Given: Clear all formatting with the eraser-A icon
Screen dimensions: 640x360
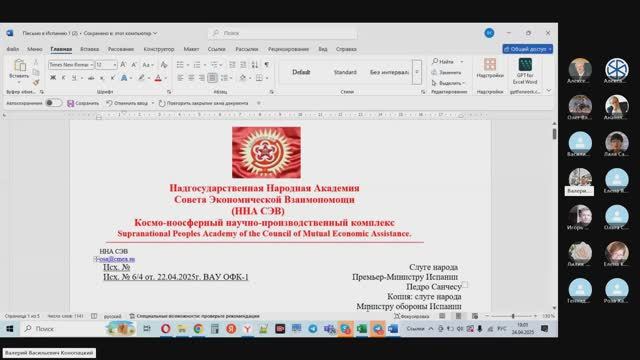Looking at the screenshot, I should point(164,65).
